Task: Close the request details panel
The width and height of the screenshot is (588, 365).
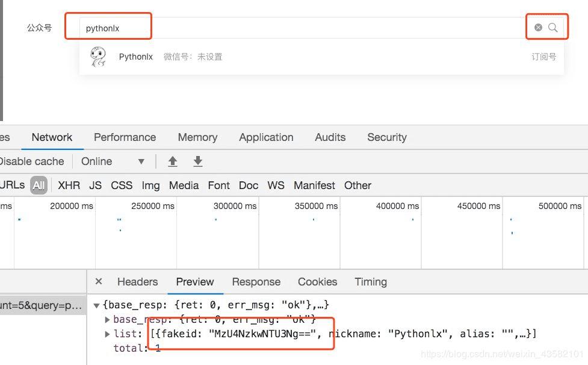Action: (x=99, y=281)
